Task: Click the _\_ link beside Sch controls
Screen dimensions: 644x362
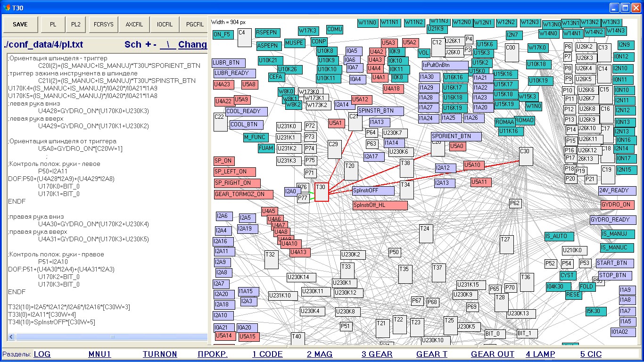Action: point(168,44)
